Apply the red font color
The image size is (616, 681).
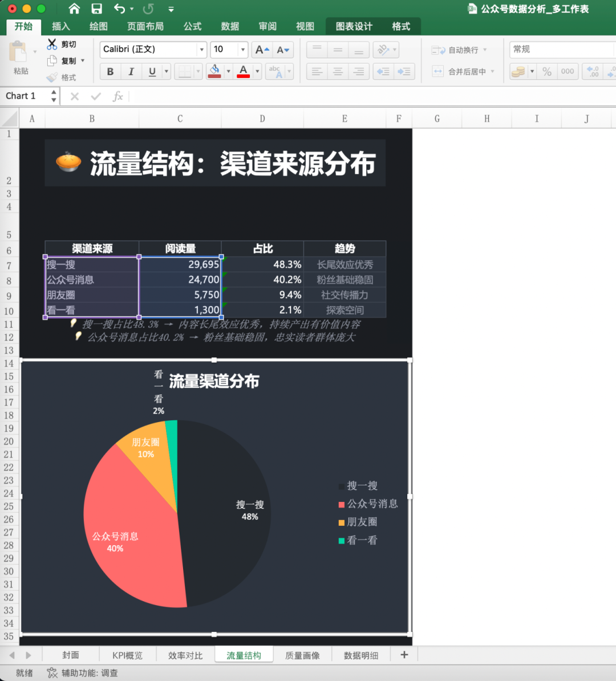click(244, 71)
